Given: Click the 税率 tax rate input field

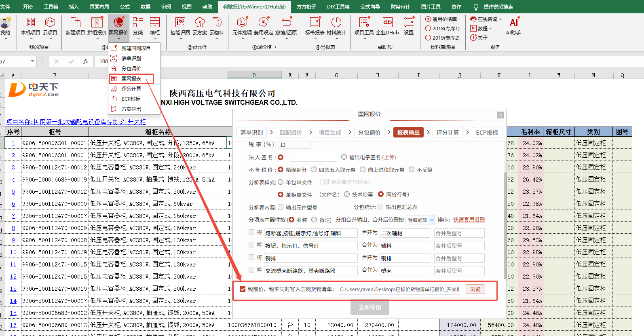Looking at the screenshot, I should (x=294, y=145).
